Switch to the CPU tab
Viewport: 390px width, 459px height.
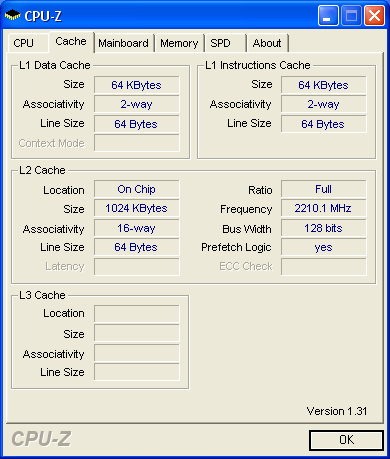27,43
